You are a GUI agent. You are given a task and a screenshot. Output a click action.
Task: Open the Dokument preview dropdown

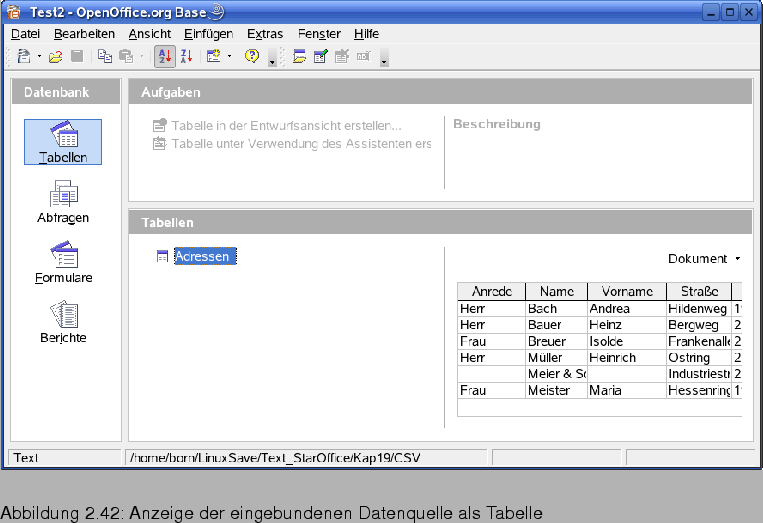tap(704, 259)
